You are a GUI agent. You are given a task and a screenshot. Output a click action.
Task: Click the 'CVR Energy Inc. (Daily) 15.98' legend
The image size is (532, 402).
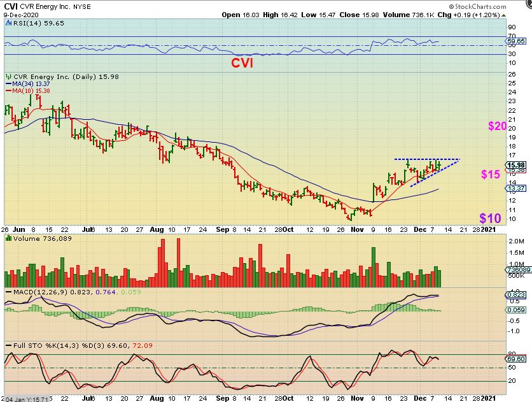tap(66, 76)
